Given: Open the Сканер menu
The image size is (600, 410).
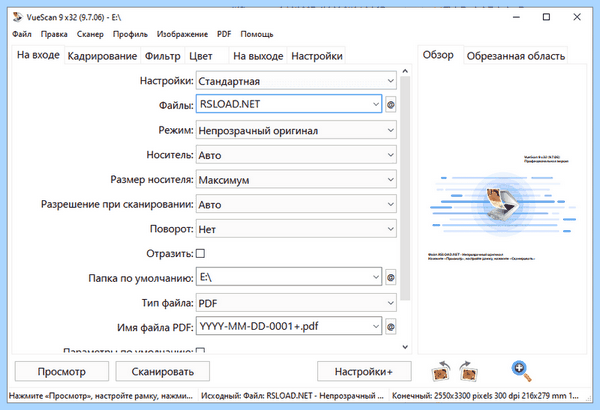Looking at the screenshot, I should click(x=90, y=34).
